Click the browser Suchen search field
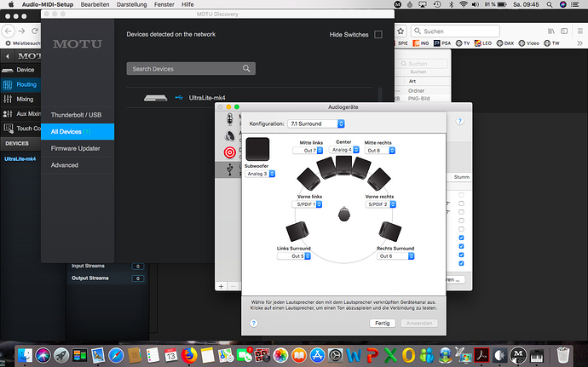This screenshot has width=588, height=367. click(x=455, y=32)
